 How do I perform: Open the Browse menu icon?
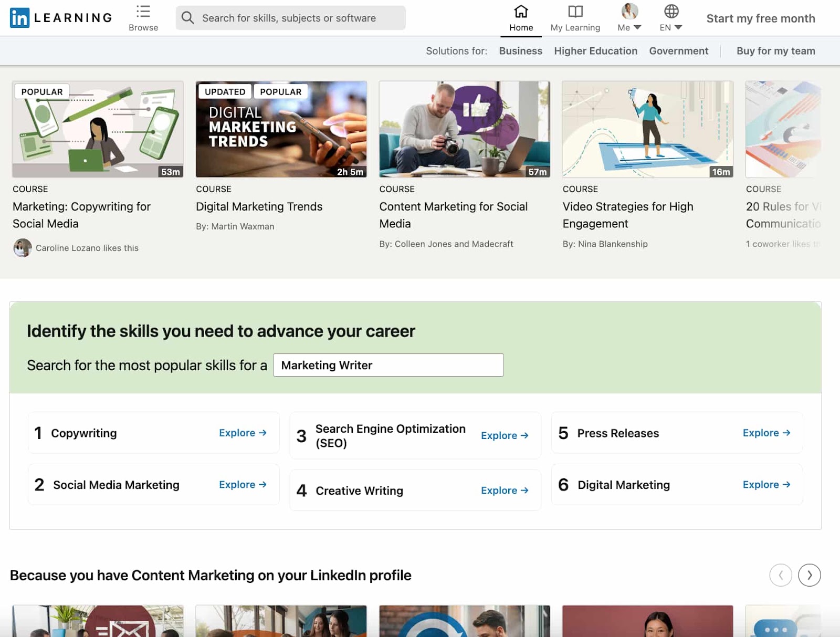(x=143, y=12)
